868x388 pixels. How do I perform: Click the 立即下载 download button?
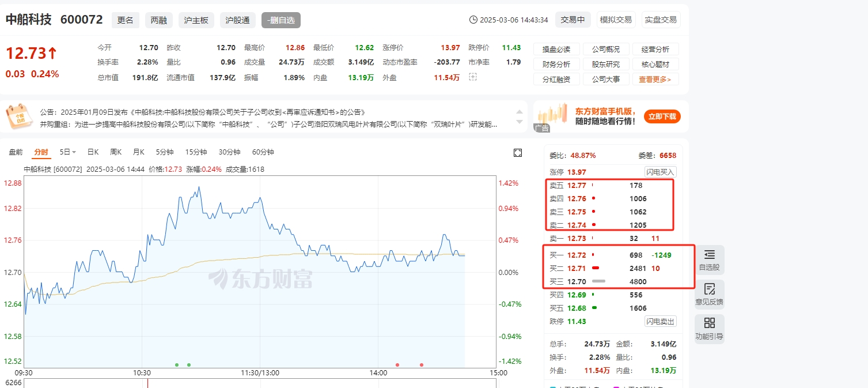[662, 116]
